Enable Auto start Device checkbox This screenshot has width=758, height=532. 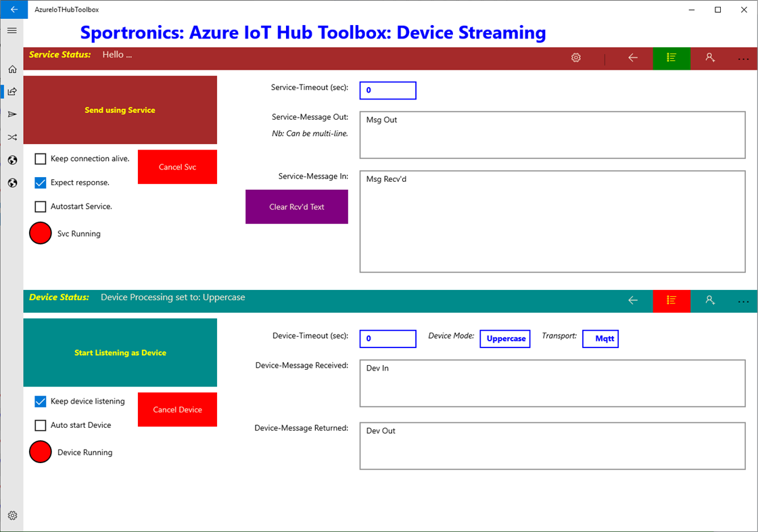pos(41,425)
